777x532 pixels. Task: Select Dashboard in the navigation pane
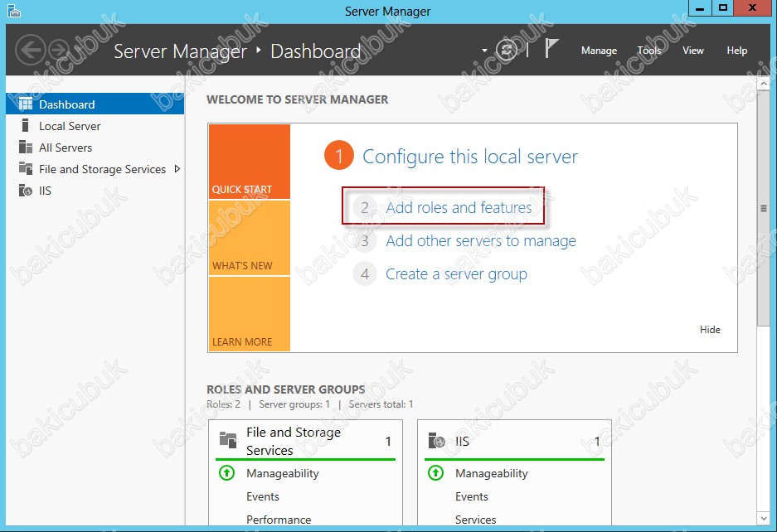point(95,104)
